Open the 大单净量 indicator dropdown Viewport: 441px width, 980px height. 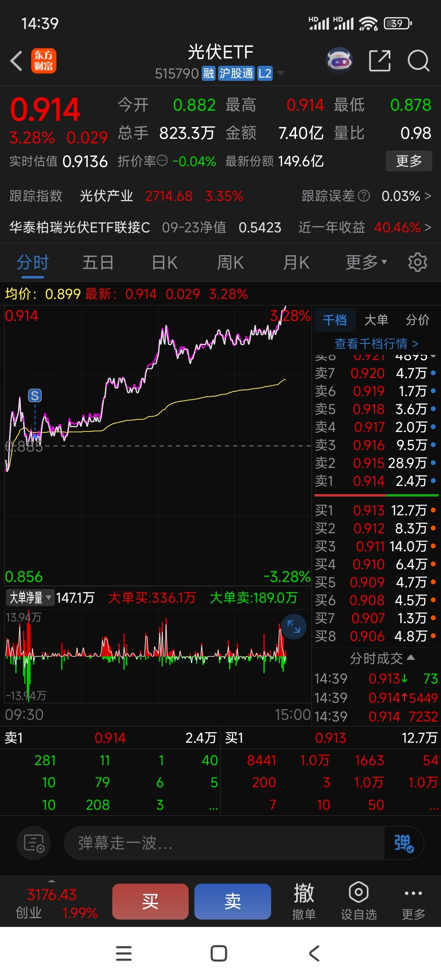30,598
